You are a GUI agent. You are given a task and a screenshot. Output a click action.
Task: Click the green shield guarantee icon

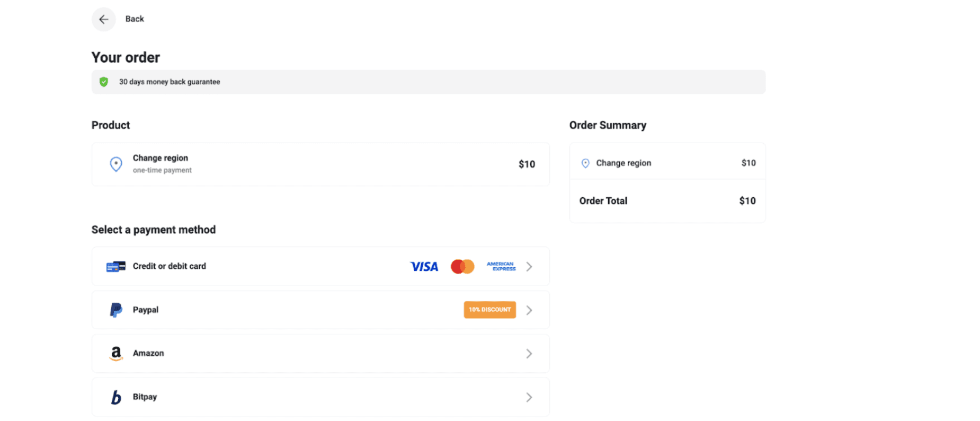(x=104, y=82)
